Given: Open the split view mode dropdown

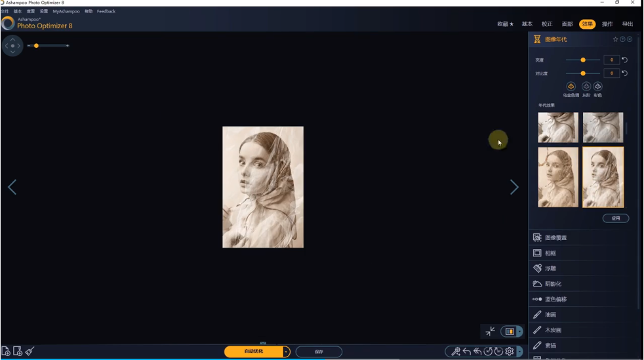Looking at the screenshot, I should [520, 332].
